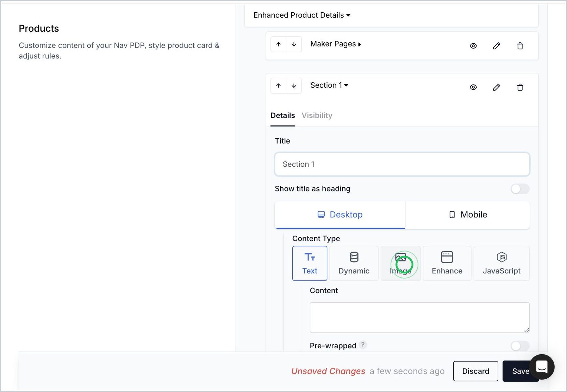Image resolution: width=567 pixels, height=392 pixels.
Task: Open the chat support widget
Action: pyautogui.click(x=542, y=367)
